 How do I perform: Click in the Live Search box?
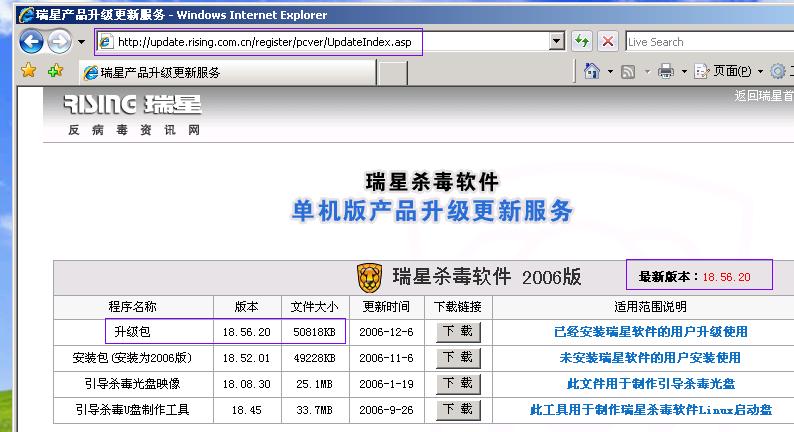[709, 42]
